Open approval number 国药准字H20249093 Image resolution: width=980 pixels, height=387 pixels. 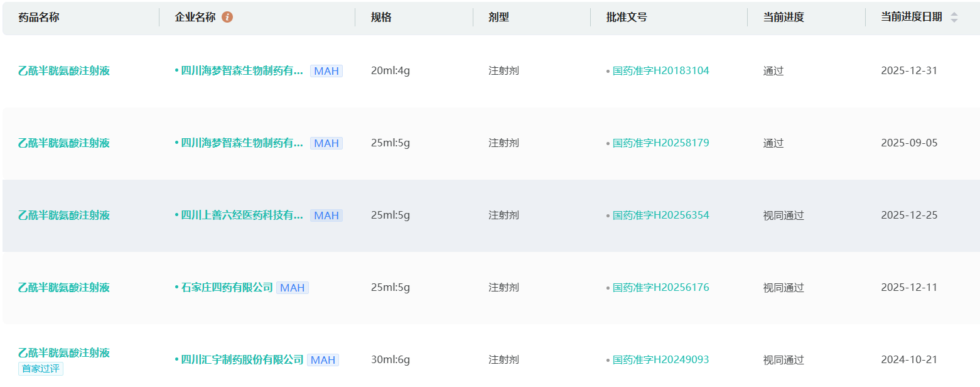coord(660,360)
